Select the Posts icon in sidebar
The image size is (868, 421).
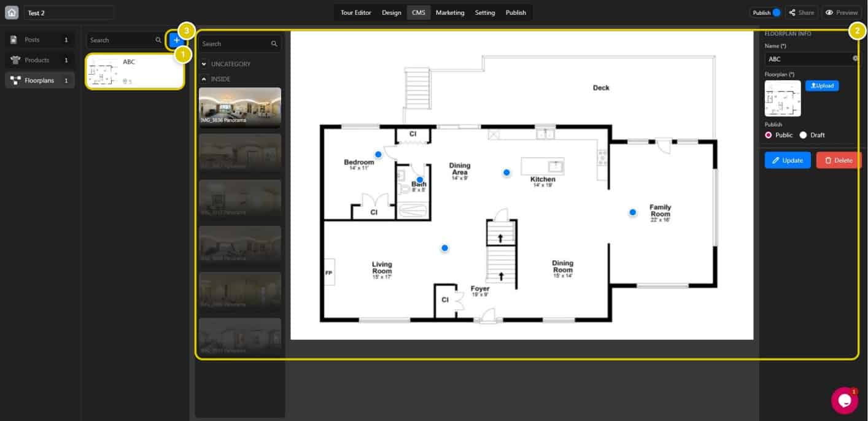(x=15, y=39)
